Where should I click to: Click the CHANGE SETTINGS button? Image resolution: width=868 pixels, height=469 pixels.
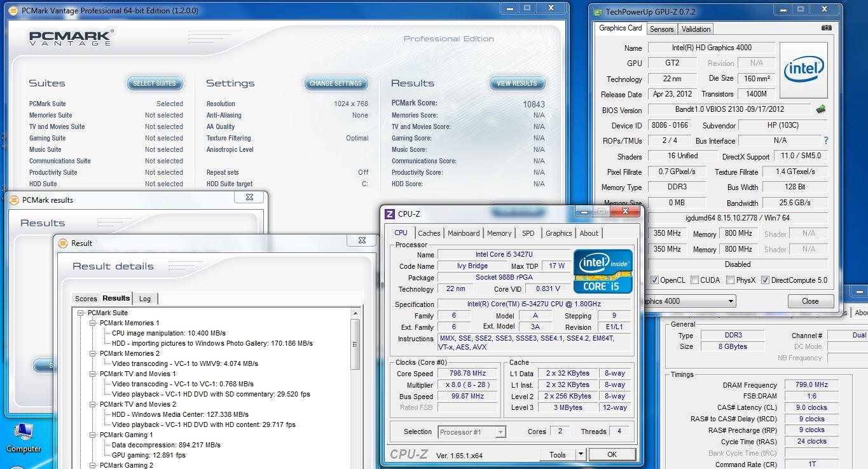click(x=335, y=83)
